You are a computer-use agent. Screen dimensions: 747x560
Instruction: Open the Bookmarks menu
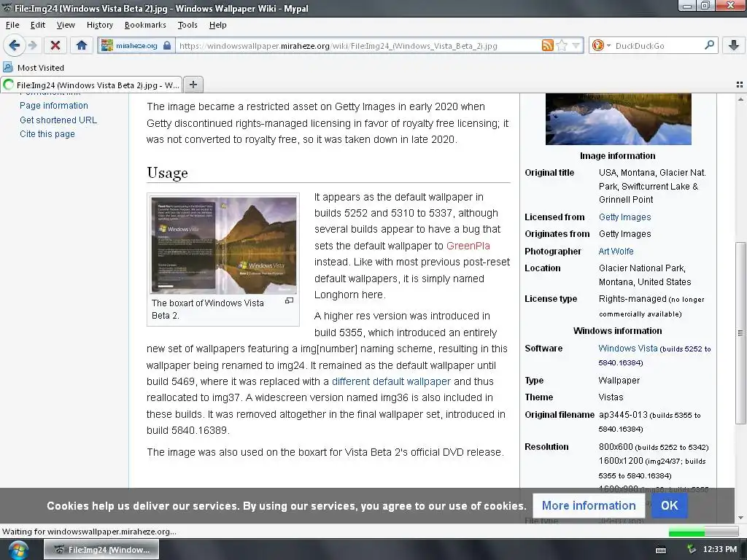(x=145, y=25)
